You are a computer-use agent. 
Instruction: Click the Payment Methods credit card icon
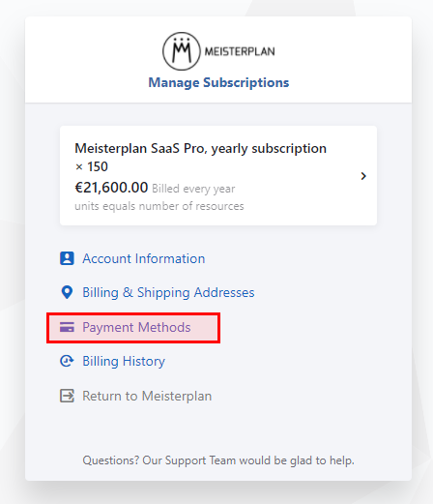67,327
